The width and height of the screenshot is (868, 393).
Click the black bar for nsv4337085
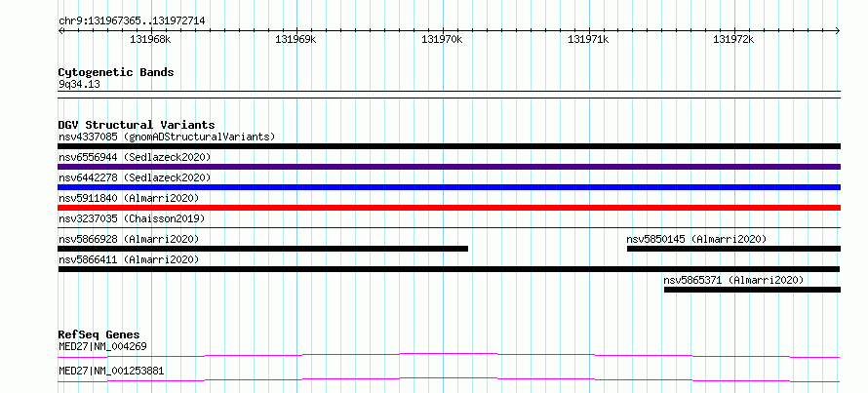tap(449, 146)
